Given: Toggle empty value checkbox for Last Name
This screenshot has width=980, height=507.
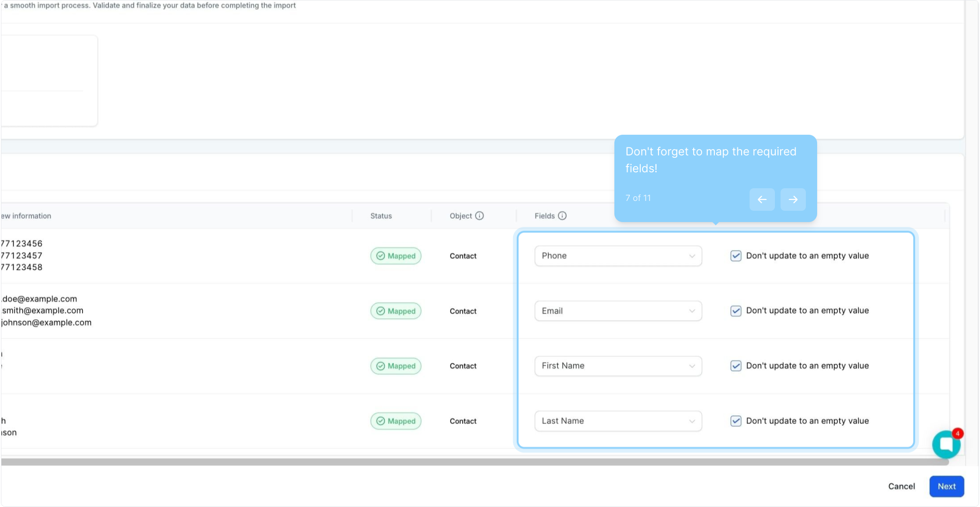Looking at the screenshot, I should (x=735, y=421).
